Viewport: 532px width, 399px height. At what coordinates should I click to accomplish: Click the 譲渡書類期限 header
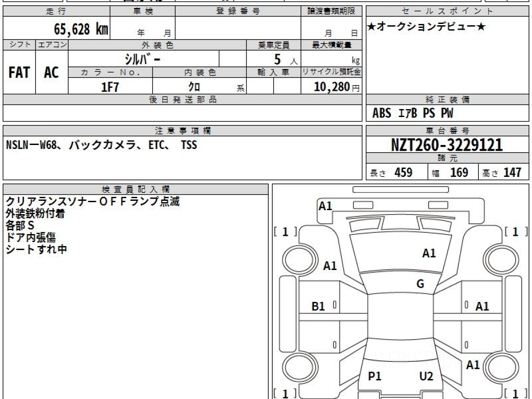(x=331, y=12)
